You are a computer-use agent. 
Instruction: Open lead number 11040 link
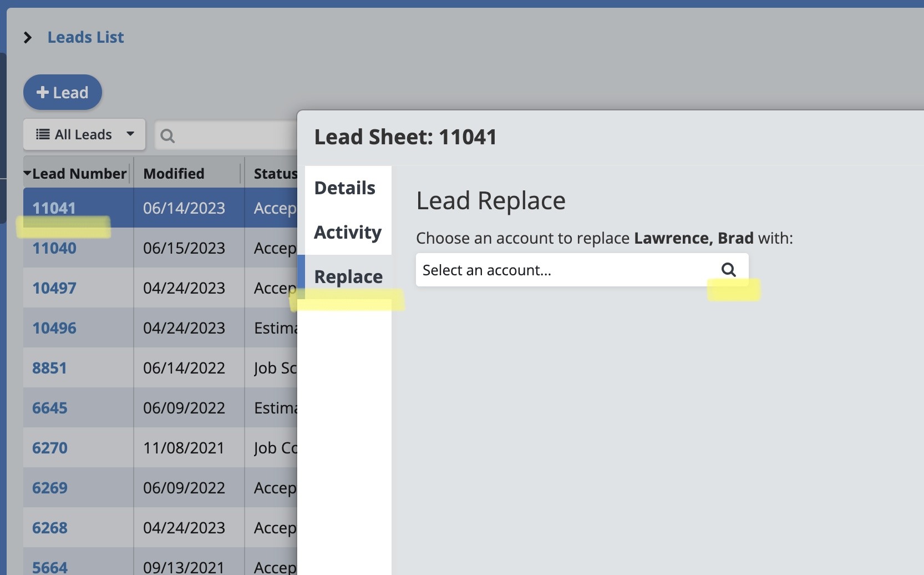click(x=54, y=248)
